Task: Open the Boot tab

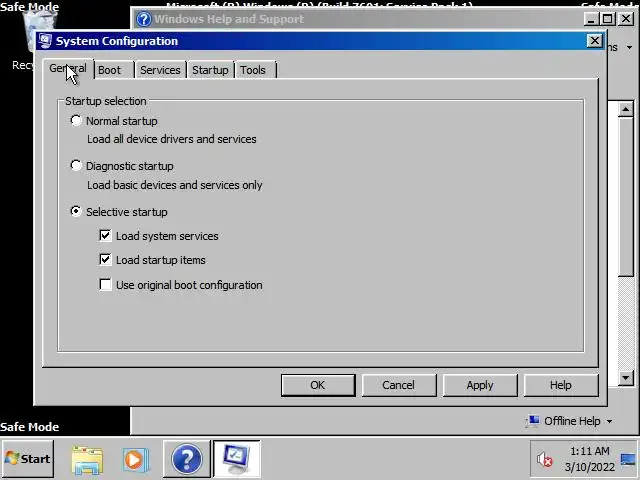Action: tap(109, 70)
